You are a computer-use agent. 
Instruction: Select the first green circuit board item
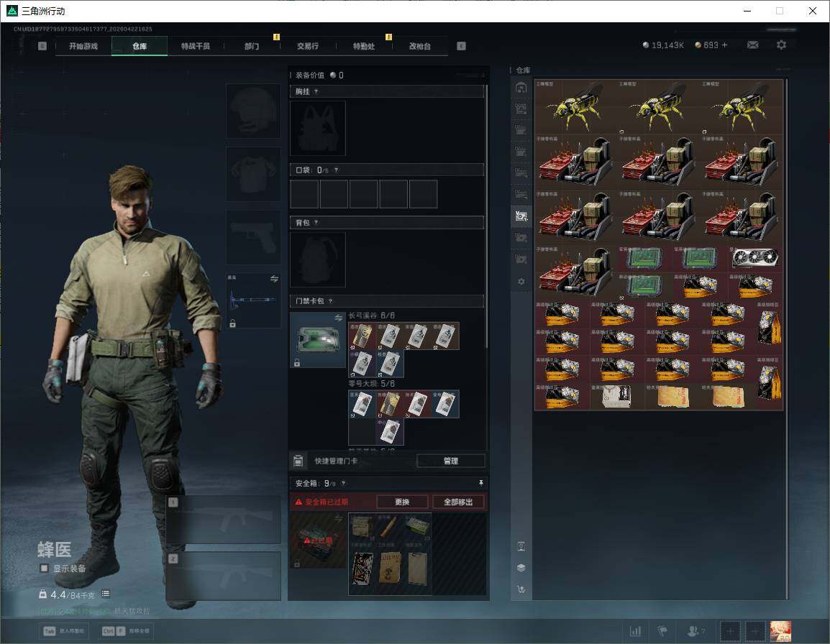coord(644,258)
